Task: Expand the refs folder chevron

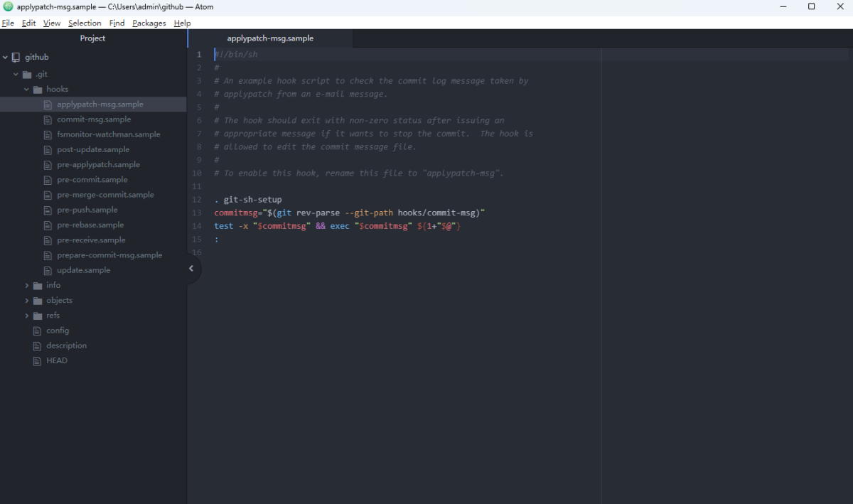Action: coord(27,316)
